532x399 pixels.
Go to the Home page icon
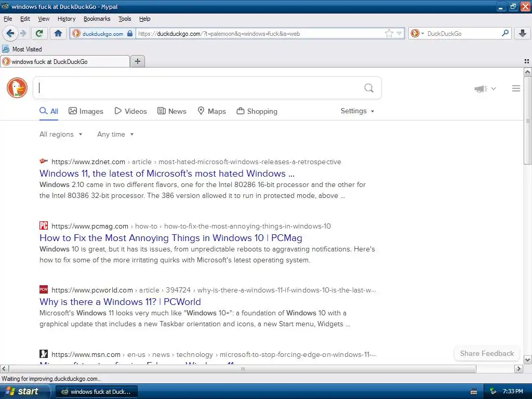pyautogui.click(x=58, y=33)
